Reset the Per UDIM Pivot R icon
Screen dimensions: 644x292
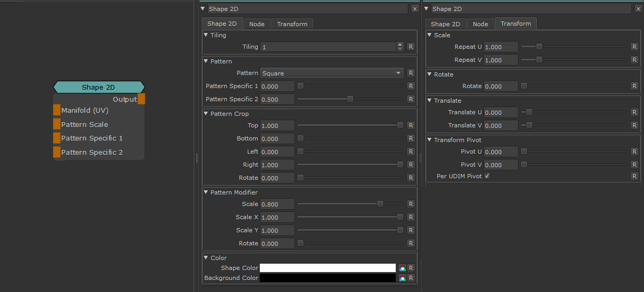pos(635,176)
